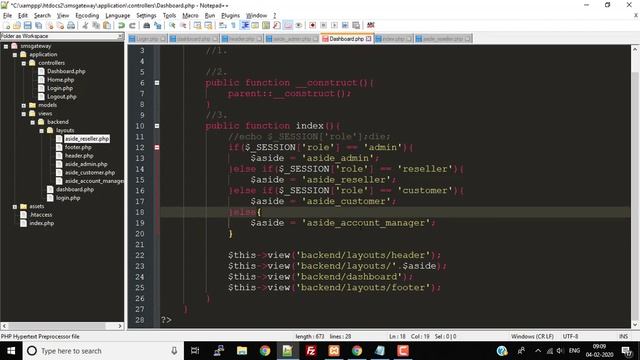Viewport: 640px width, 360px height.
Task: Select footer.php in layouts folder
Action: [x=78, y=147]
